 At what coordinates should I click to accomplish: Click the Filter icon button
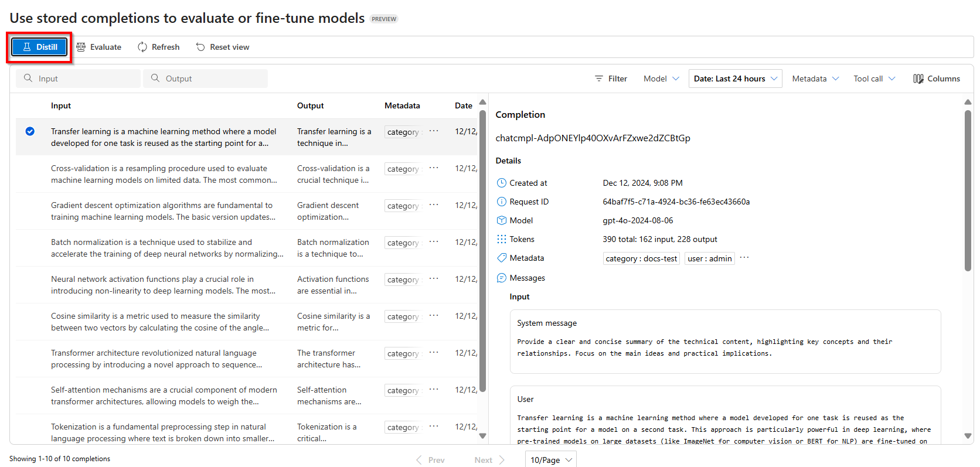pyautogui.click(x=611, y=79)
